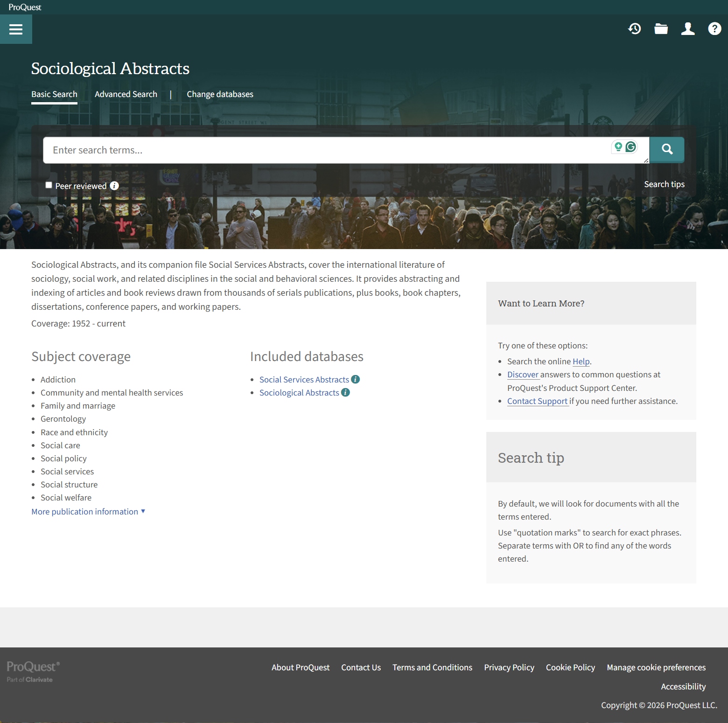The image size is (728, 723).
Task: Show info about Social Services Abstracts
Action: pyautogui.click(x=356, y=379)
